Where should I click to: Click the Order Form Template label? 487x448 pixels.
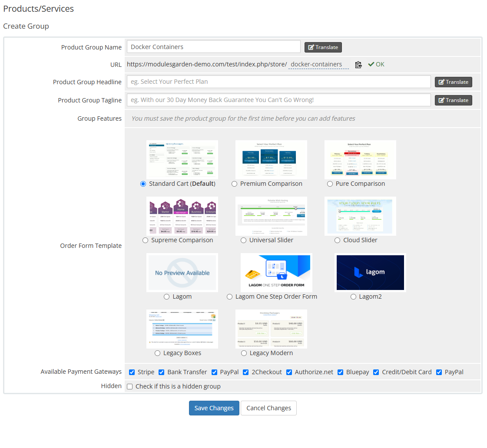pos(91,246)
